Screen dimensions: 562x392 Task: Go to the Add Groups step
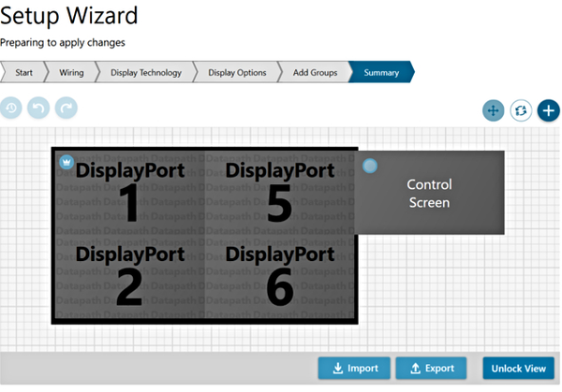tap(315, 72)
